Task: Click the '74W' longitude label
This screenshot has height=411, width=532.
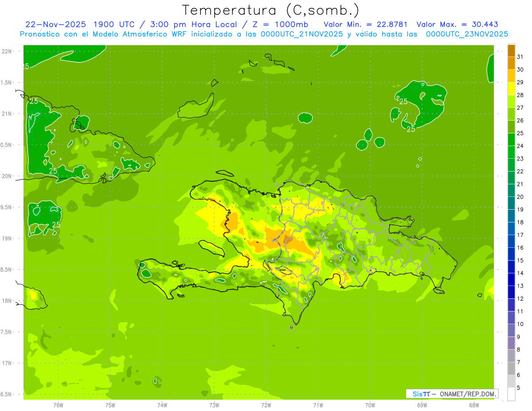Action: coord(162,405)
